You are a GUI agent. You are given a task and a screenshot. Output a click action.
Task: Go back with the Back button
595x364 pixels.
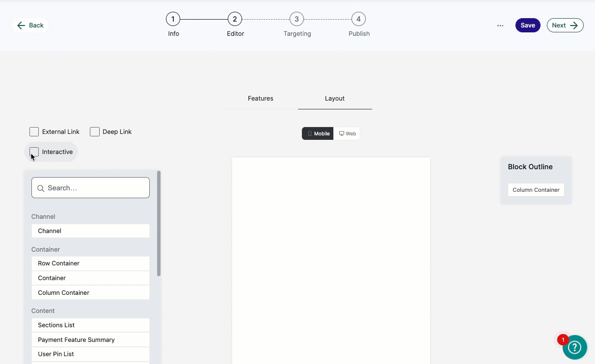pos(30,26)
